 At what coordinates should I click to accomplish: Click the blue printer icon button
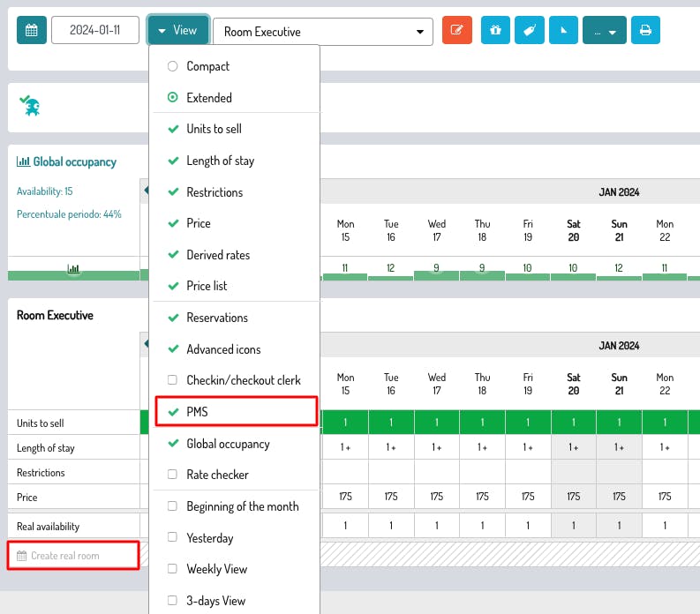tap(645, 30)
